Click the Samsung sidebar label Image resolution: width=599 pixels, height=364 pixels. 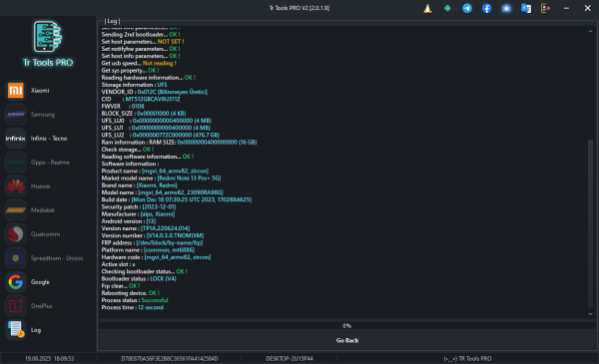point(43,115)
